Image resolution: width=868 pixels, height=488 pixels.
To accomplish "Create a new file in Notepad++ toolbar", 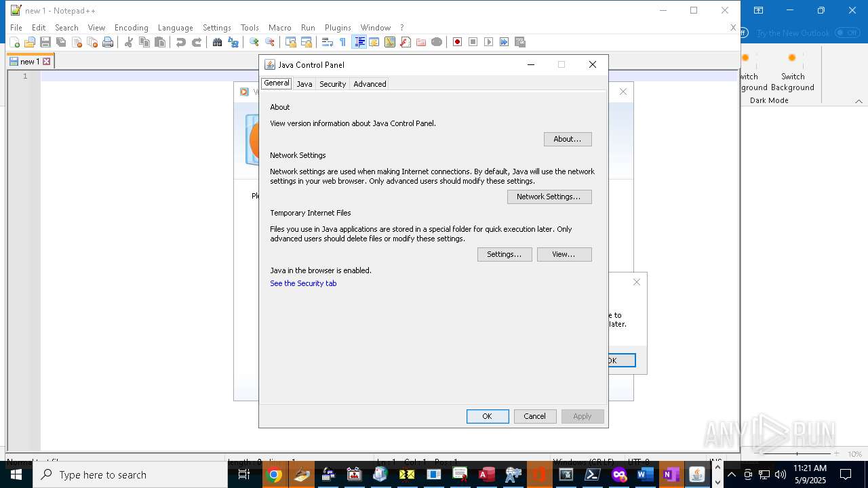I will coord(14,42).
